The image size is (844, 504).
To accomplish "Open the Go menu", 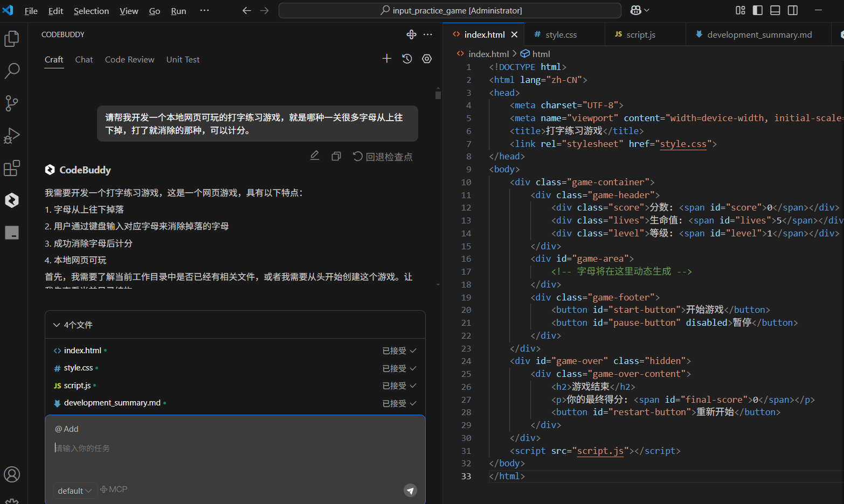I will (x=155, y=11).
